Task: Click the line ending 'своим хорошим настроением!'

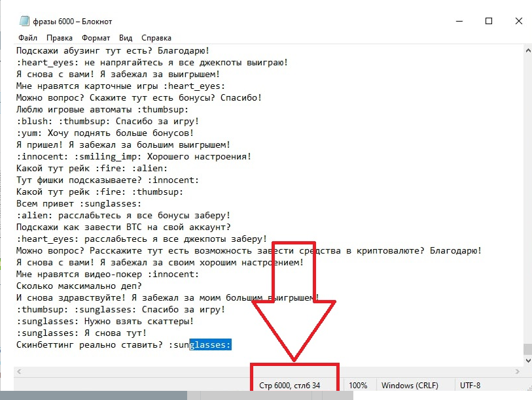Action: tap(160, 262)
